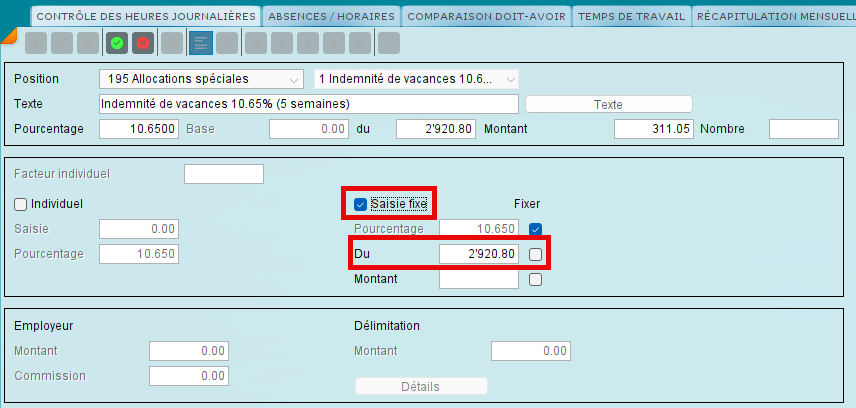The height and width of the screenshot is (408, 856).
Task: Click the greyed-out print toolbar icon
Action: coord(172,43)
